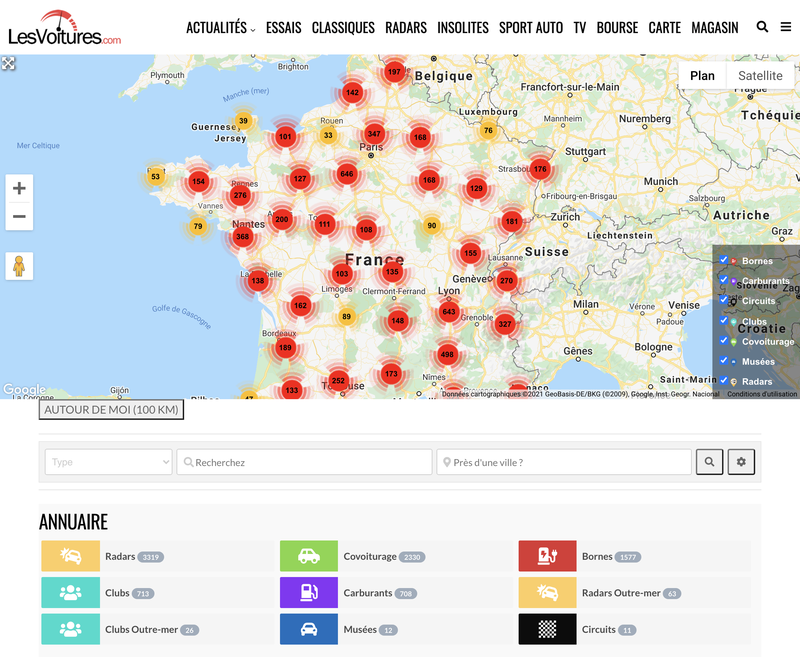Screen dimensions: 800x657
Task: Toggle fullscreen map view icon
Action: [x=9, y=64]
